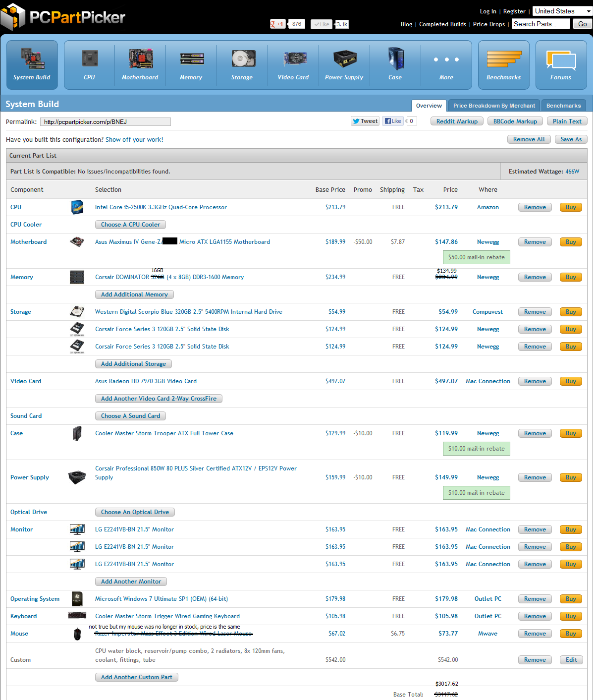Click the Storm Trigger keyboard thumbnail
This screenshot has height=700, width=595.
tap(77, 616)
